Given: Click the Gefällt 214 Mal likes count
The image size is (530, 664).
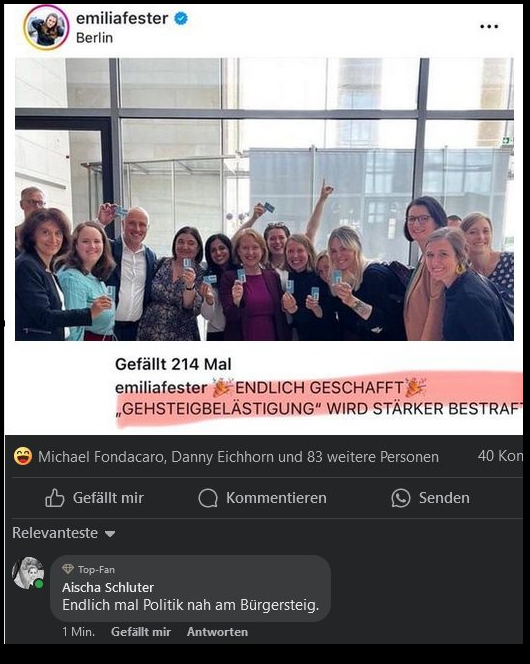Looking at the screenshot, I should [x=173, y=364].
